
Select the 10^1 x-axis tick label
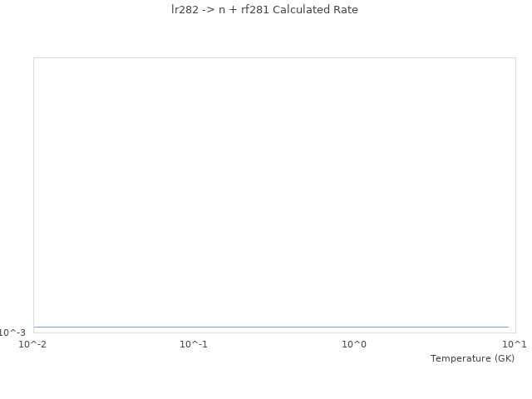(x=515, y=344)
